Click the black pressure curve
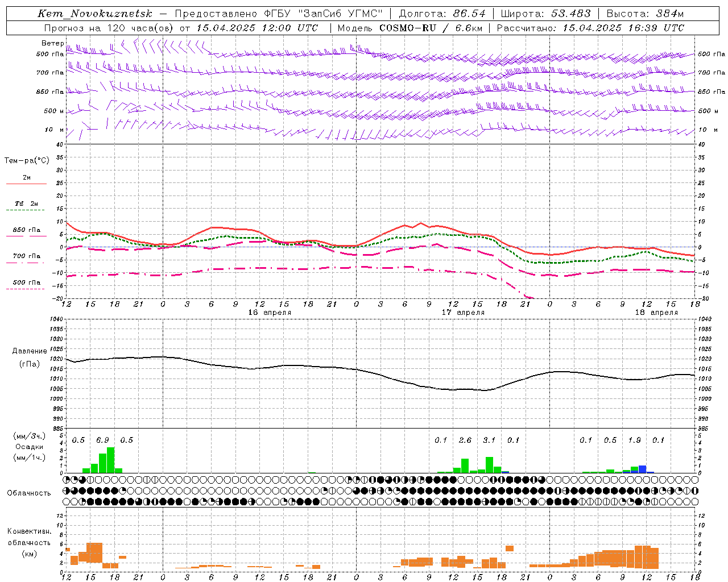The width and height of the screenshot is (728, 582). pos(380,374)
